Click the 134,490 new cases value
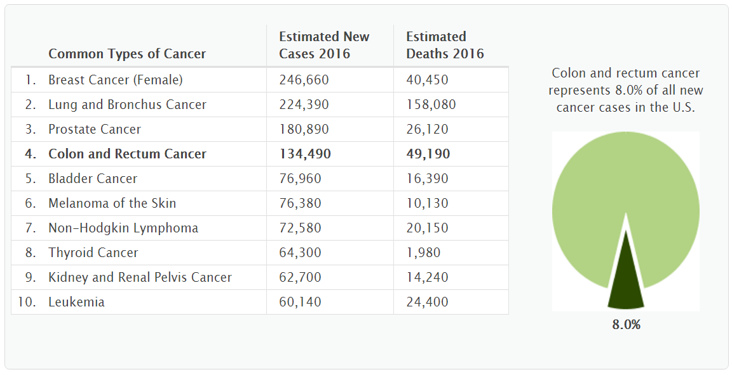Image resolution: width=732 pixels, height=375 pixels. [x=305, y=154]
